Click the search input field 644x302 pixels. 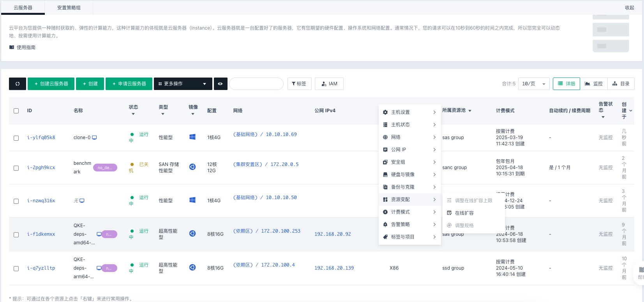256,84
